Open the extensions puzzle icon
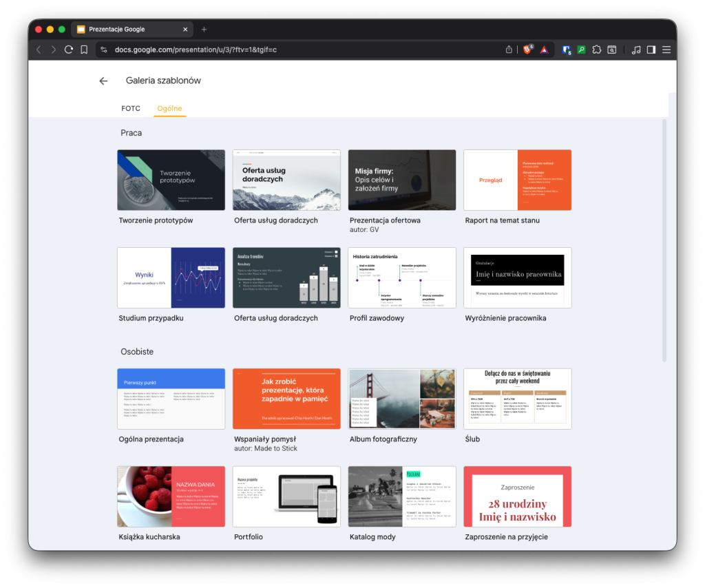The width and height of the screenshot is (705, 588). tap(597, 50)
